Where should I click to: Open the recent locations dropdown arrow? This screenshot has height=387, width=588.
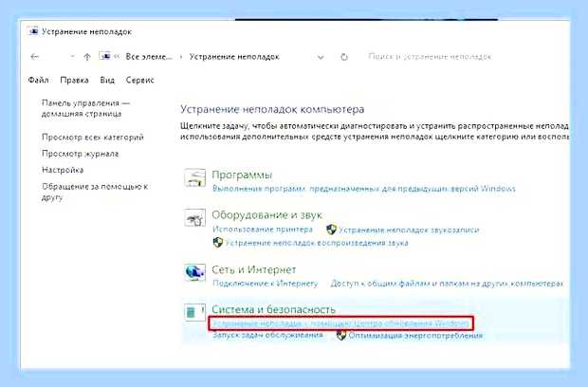(72, 57)
